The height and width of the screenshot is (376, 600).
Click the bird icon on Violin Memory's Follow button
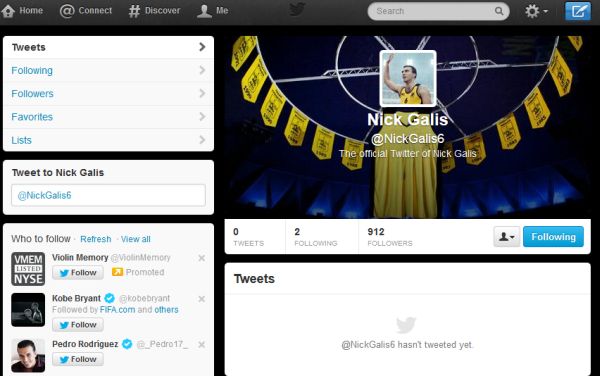click(x=64, y=273)
